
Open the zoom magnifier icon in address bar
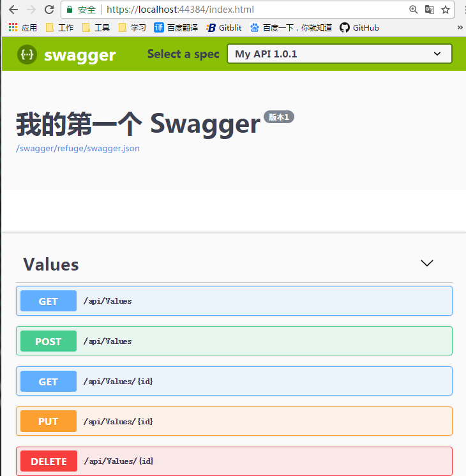[x=413, y=10]
